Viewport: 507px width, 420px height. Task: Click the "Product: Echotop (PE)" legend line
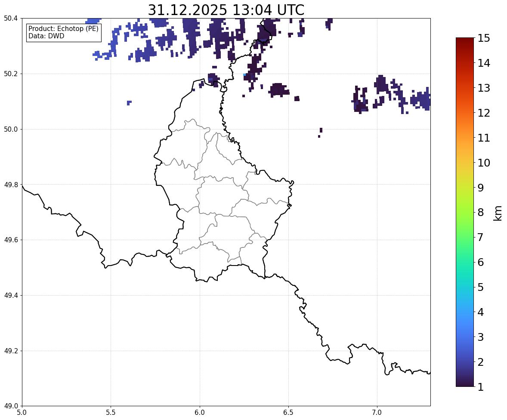pyautogui.click(x=63, y=29)
